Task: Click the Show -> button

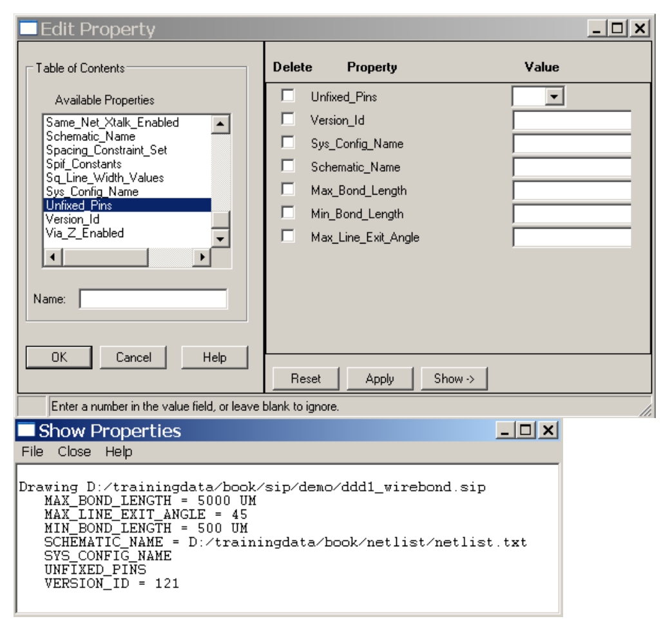Action: click(452, 379)
